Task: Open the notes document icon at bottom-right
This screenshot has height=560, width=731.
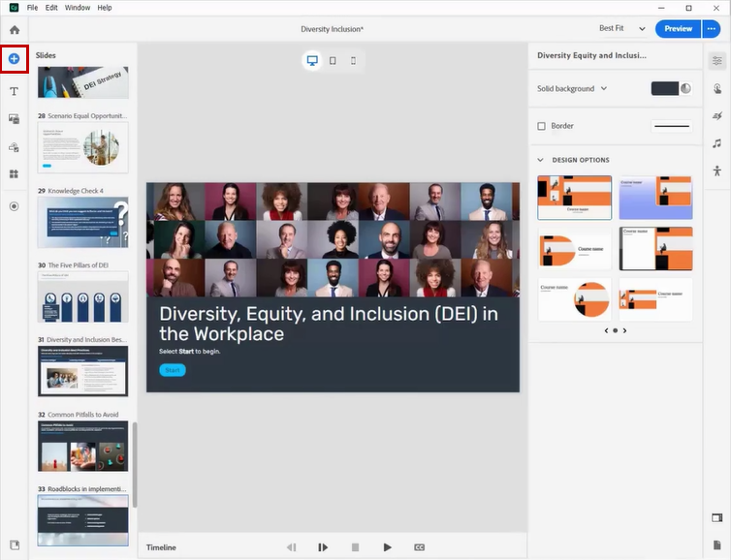Action: [717, 544]
